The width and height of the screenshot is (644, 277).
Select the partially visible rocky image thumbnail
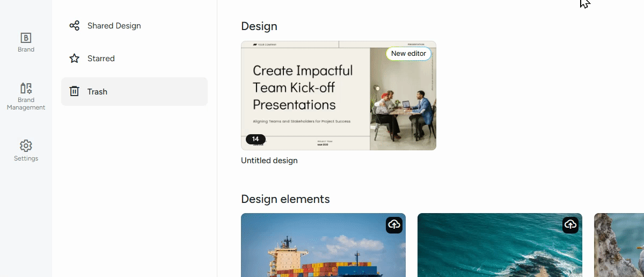coord(618,247)
